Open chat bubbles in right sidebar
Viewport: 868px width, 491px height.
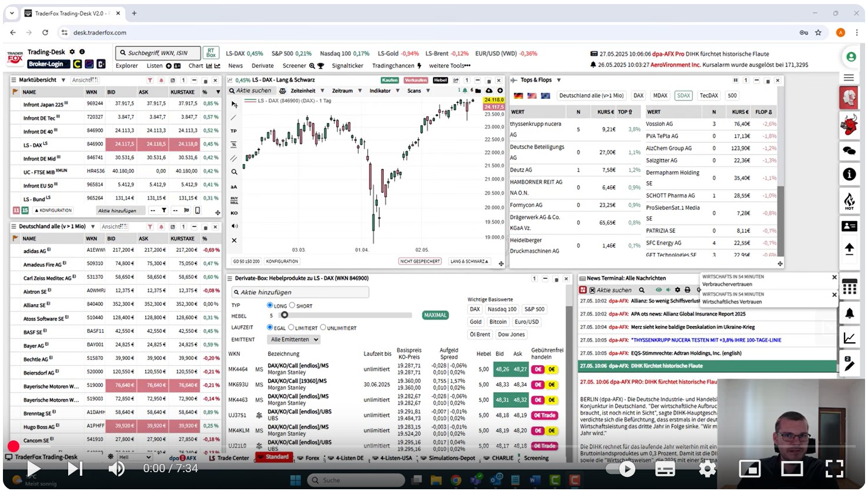[849, 150]
